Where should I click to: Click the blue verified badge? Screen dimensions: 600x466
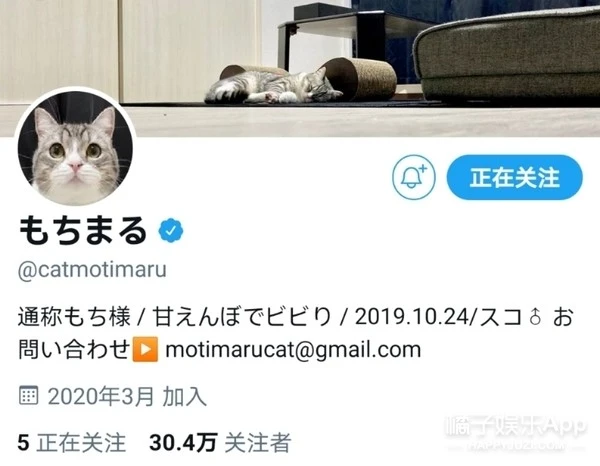pos(171,230)
